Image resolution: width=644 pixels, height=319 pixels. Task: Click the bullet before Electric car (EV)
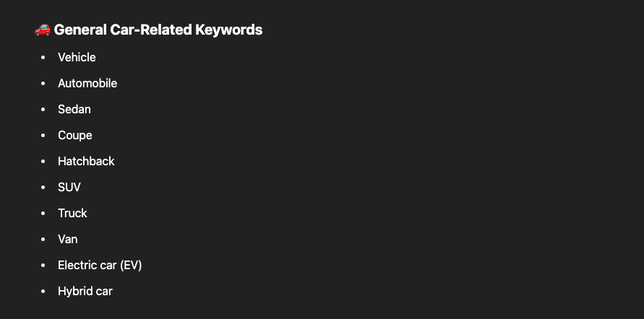43,266
